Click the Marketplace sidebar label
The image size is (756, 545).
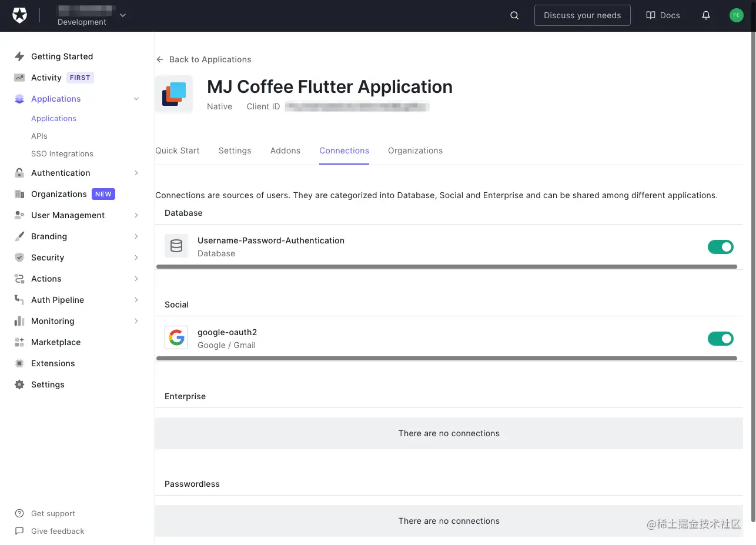[x=56, y=342]
